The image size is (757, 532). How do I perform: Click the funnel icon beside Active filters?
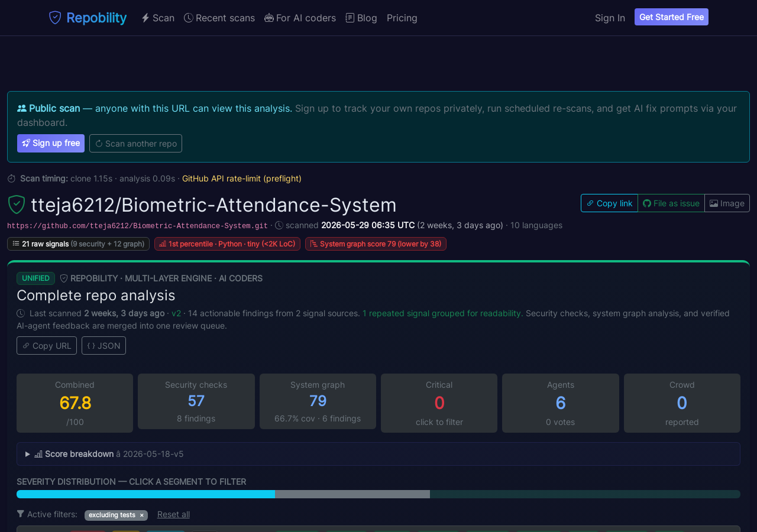[21, 514]
